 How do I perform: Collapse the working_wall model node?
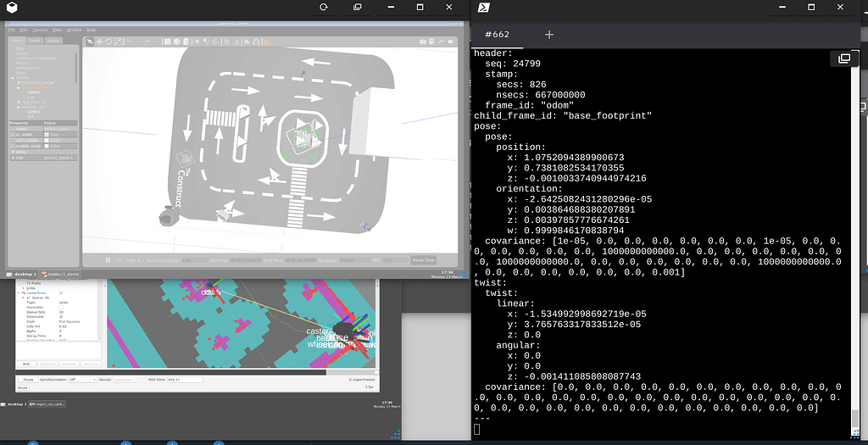(19, 108)
